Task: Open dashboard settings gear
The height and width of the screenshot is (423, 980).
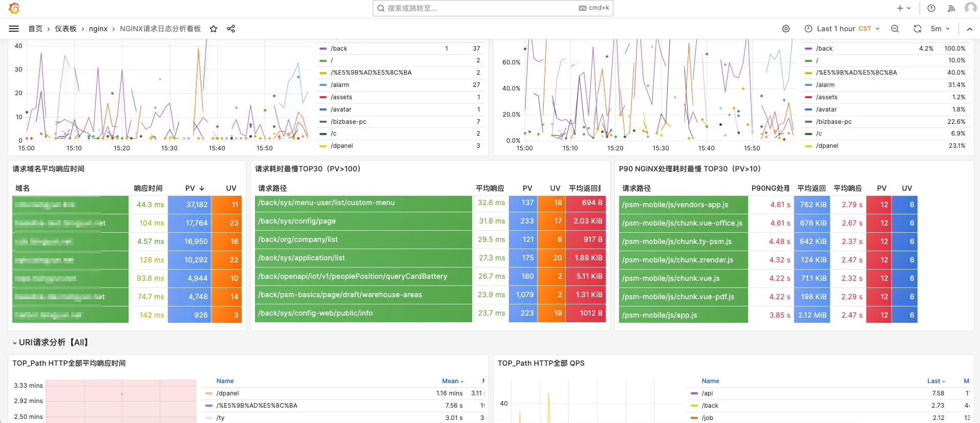Action: click(786, 29)
